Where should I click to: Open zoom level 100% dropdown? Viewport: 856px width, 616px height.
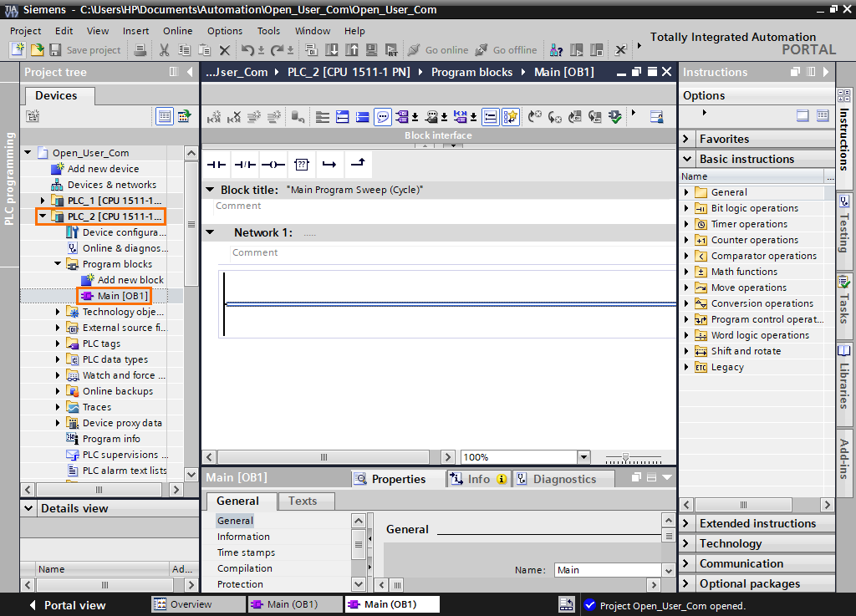pyautogui.click(x=583, y=456)
